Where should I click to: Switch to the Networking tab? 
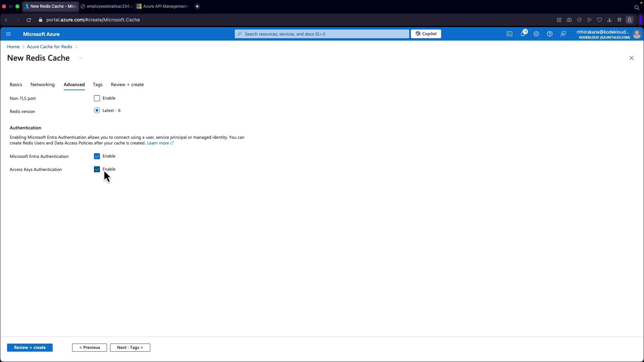coord(43,84)
